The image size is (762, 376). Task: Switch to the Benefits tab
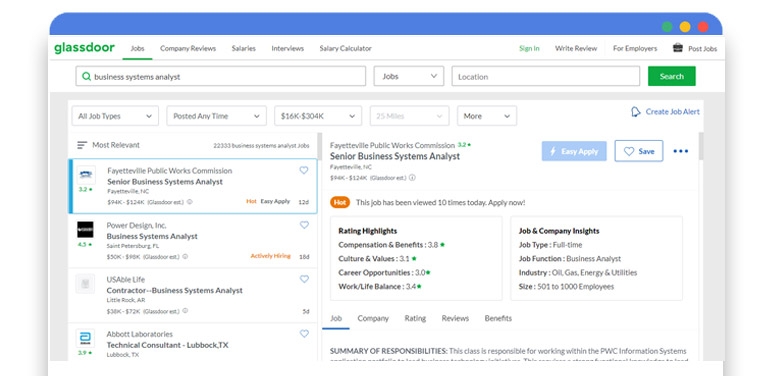pyautogui.click(x=498, y=318)
